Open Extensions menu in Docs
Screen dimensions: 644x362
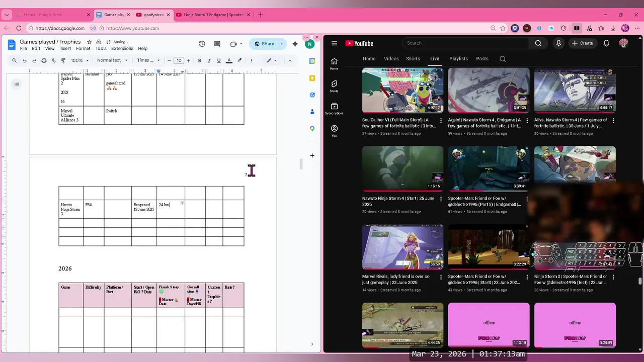point(122,49)
